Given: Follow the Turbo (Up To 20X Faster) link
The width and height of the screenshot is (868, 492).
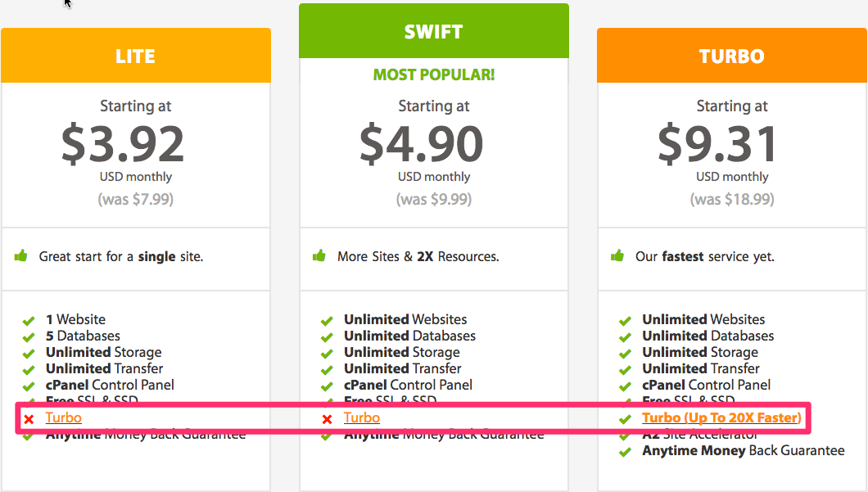Looking at the screenshot, I should coord(721,418).
